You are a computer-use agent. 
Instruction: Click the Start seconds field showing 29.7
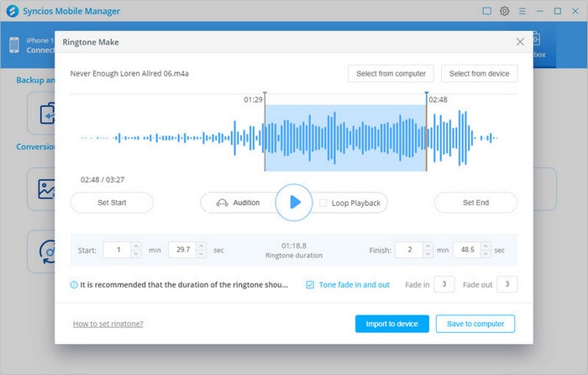tap(182, 250)
